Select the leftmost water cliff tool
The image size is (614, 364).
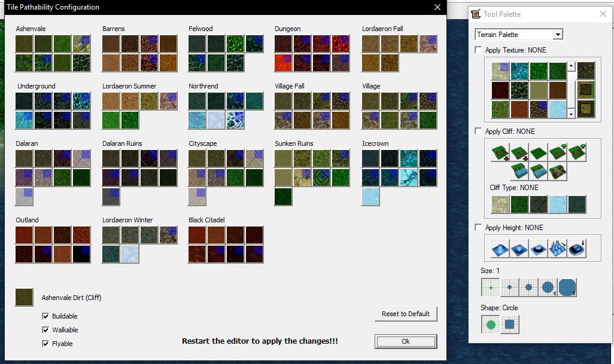pyautogui.click(x=519, y=172)
